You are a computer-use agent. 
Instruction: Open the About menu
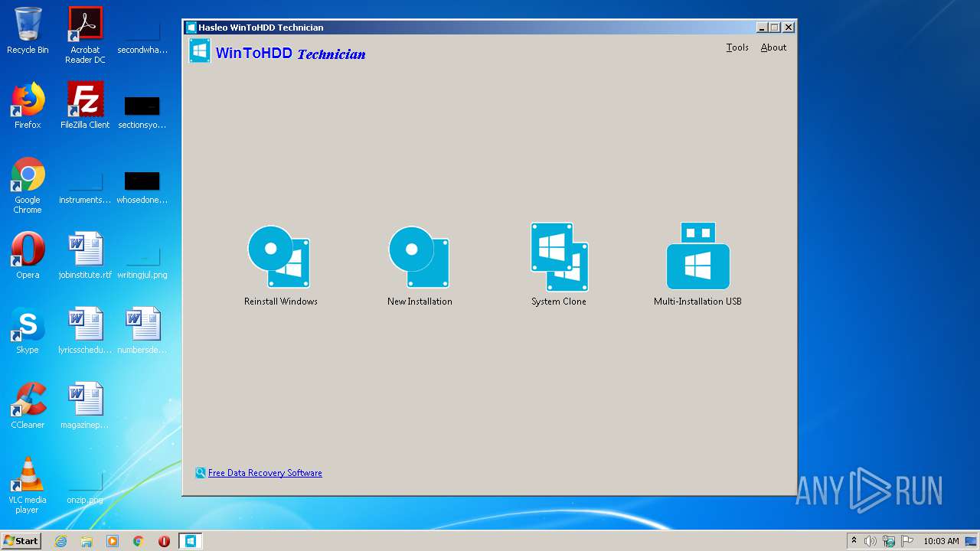click(773, 47)
